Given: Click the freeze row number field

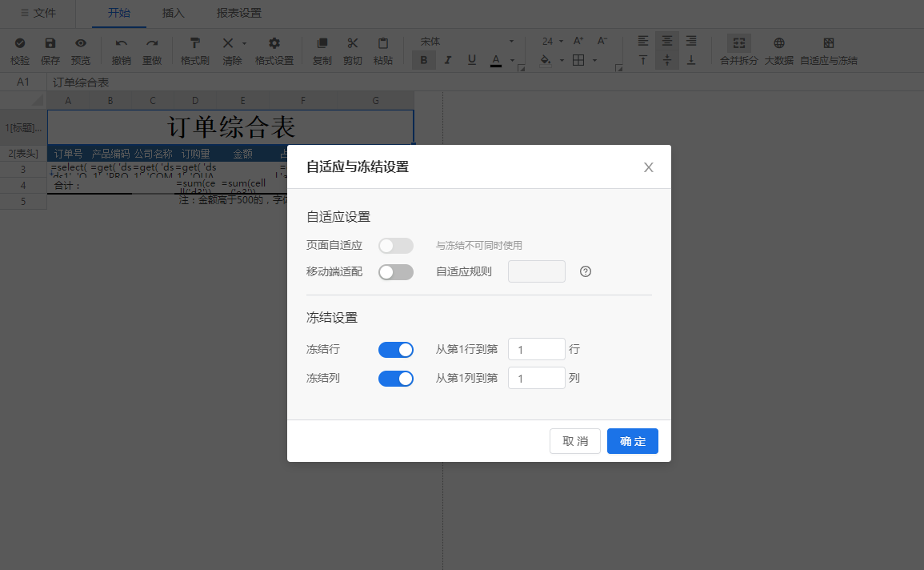Looking at the screenshot, I should [x=537, y=350].
